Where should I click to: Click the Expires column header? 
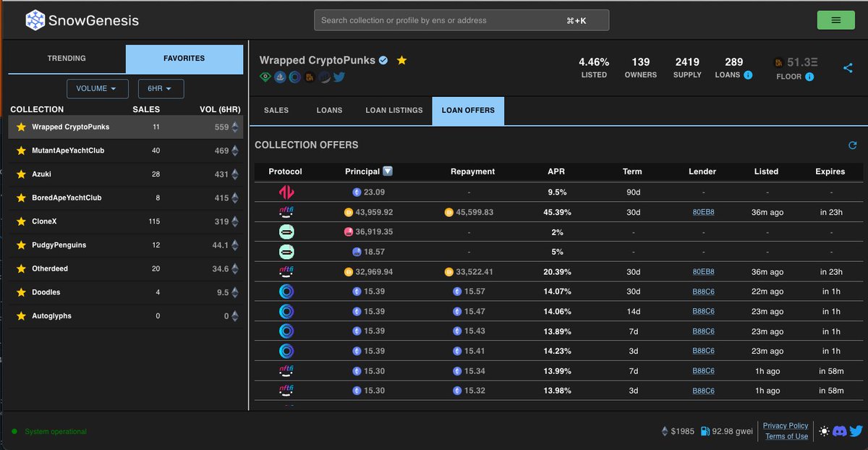(x=830, y=171)
